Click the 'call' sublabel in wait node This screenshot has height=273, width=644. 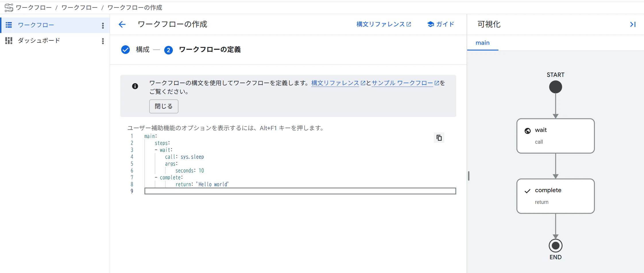(539, 142)
